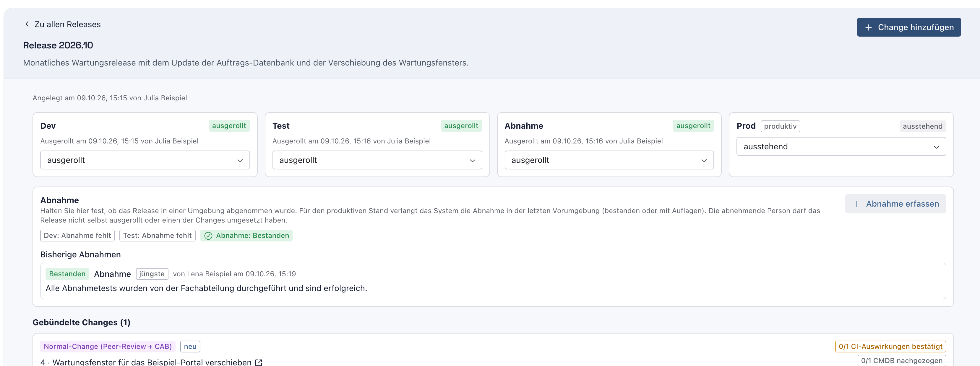Click the produktiv tag next to Prod
The image size is (980, 366).
(x=780, y=126)
